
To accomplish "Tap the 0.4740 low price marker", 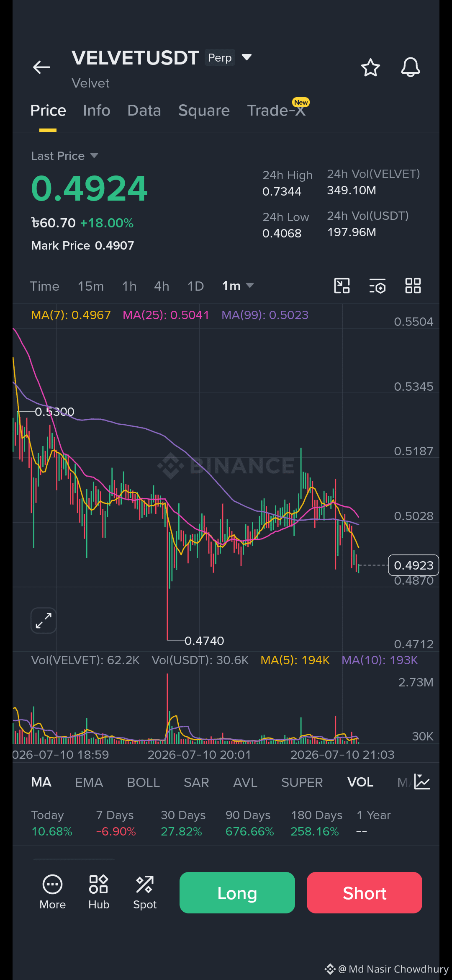I will coord(204,641).
